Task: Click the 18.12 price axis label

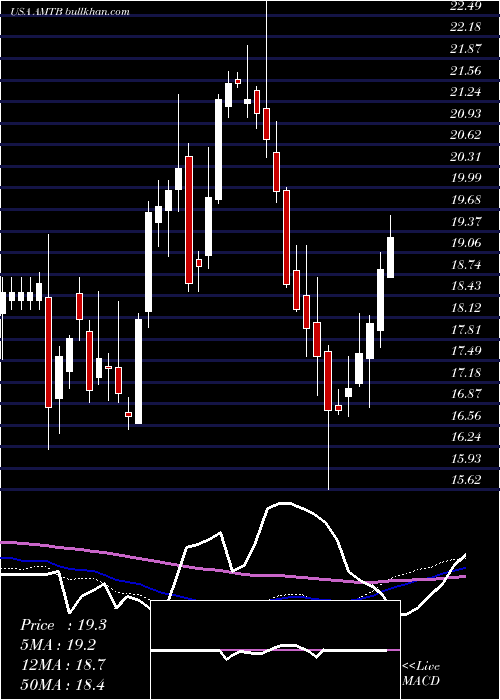Action: [466, 308]
